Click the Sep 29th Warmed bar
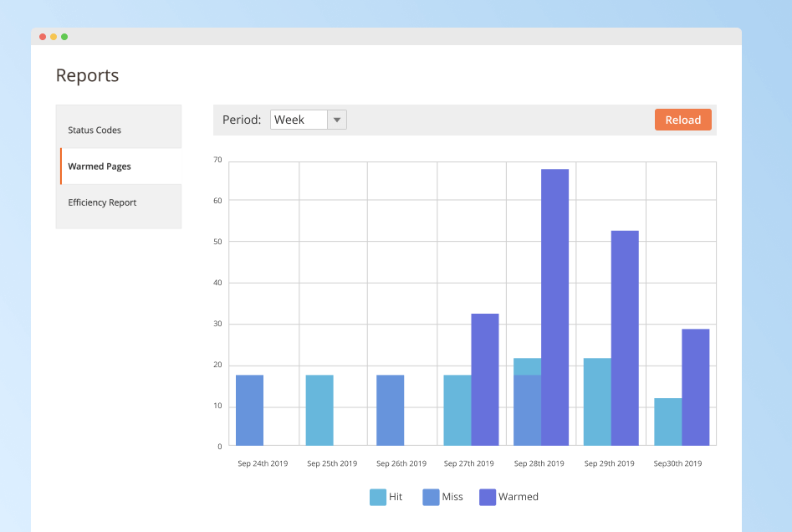792x532 pixels. [x=625, y=338]
